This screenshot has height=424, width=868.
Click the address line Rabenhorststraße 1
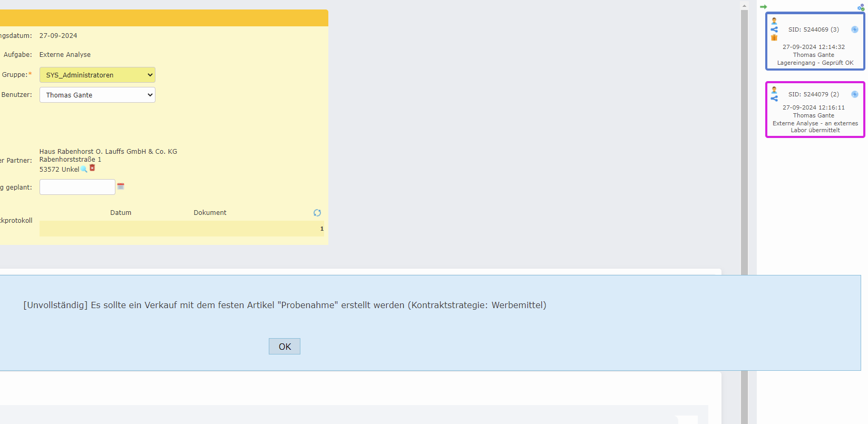click(70, 160)
